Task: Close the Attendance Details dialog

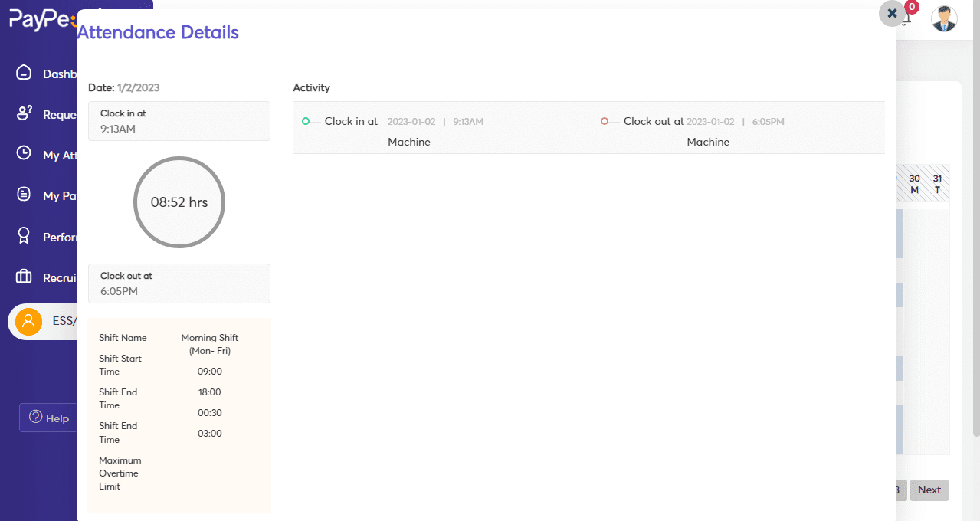Action: pyautogui.click(x=892, y=14)
